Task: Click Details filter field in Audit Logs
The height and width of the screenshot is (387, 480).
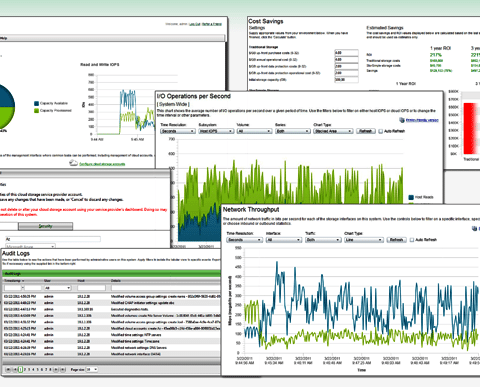Action: point(166,288)
